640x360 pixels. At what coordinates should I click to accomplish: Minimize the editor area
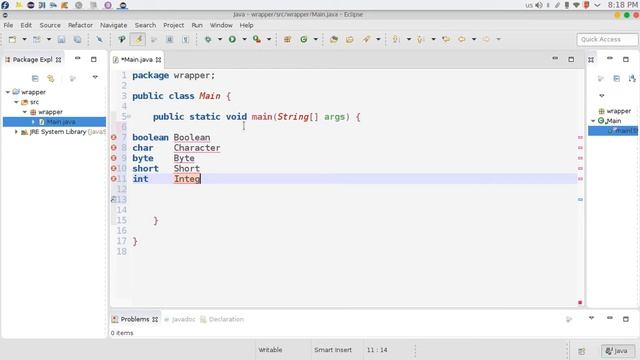point(555,59)
